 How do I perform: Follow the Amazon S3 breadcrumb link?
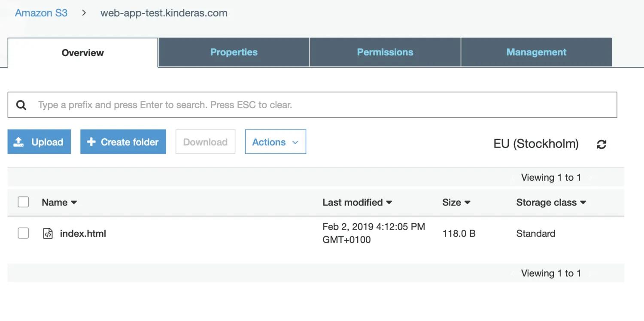point(41,13)
